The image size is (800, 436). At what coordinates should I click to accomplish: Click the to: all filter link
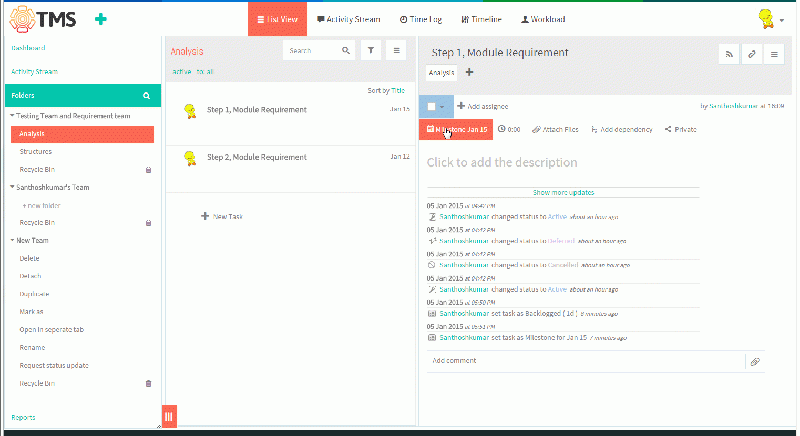(x=205, y=71)
